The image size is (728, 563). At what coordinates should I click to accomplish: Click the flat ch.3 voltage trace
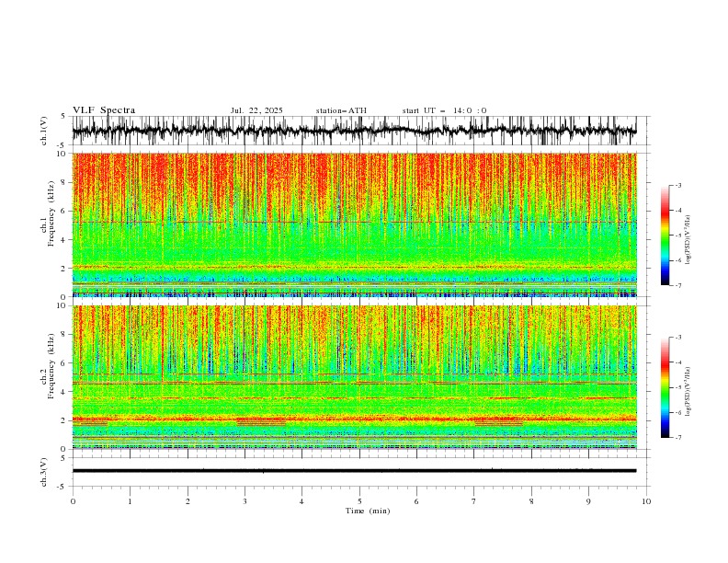coord(354,471)
